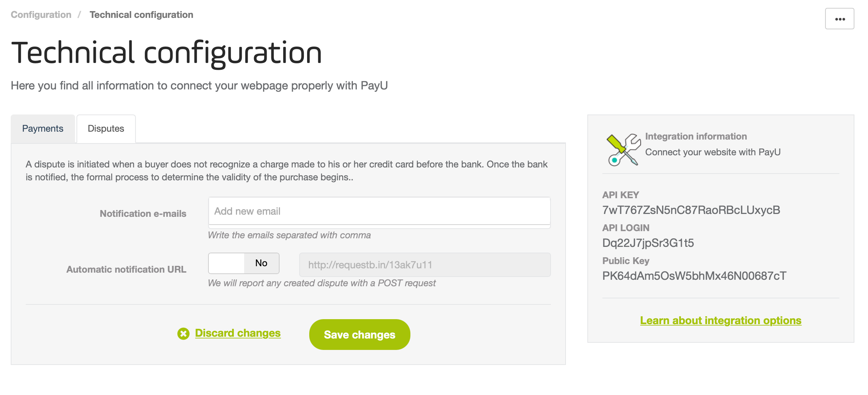This screenshot has height=395, width=868.
Task: Switch to the Payments tab
Action: (x=43, y=129)
